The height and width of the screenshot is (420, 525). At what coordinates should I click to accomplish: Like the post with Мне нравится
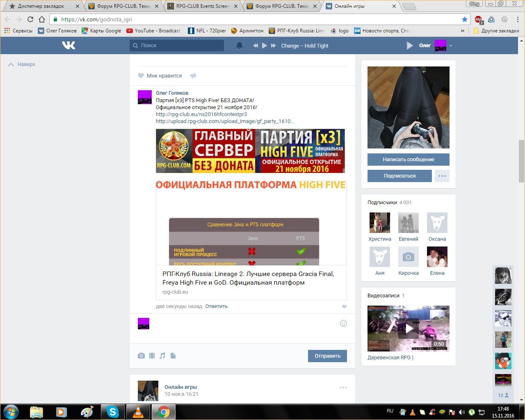point(160,76)
